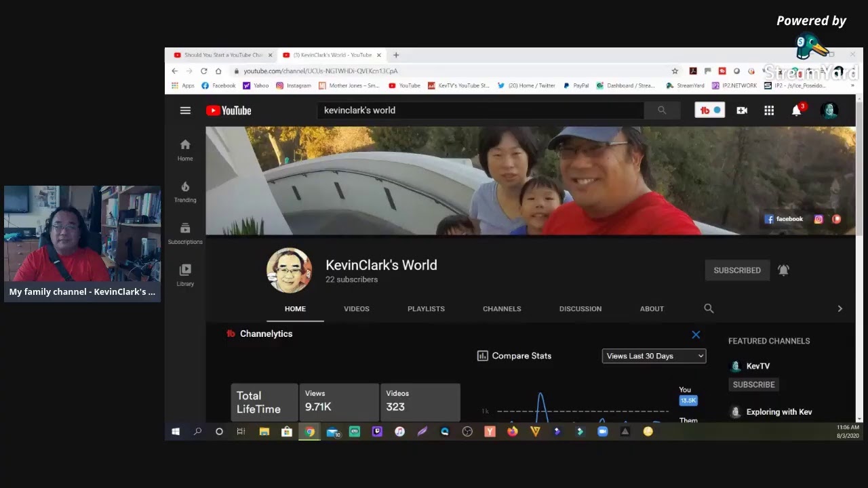This screenshot has width=868, height=488.
Task: Open the Yahoo bookmark
Action: [x=256, y=85]
